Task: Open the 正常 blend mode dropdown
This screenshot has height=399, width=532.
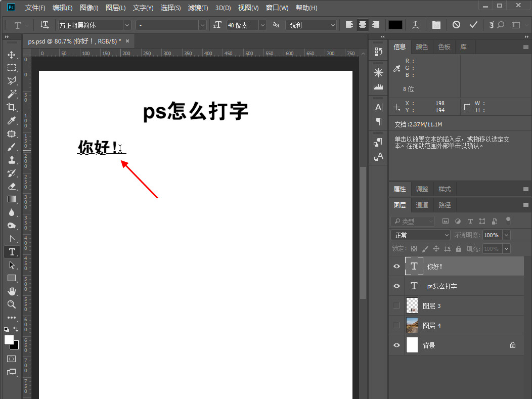Action: tap(420, 235)
